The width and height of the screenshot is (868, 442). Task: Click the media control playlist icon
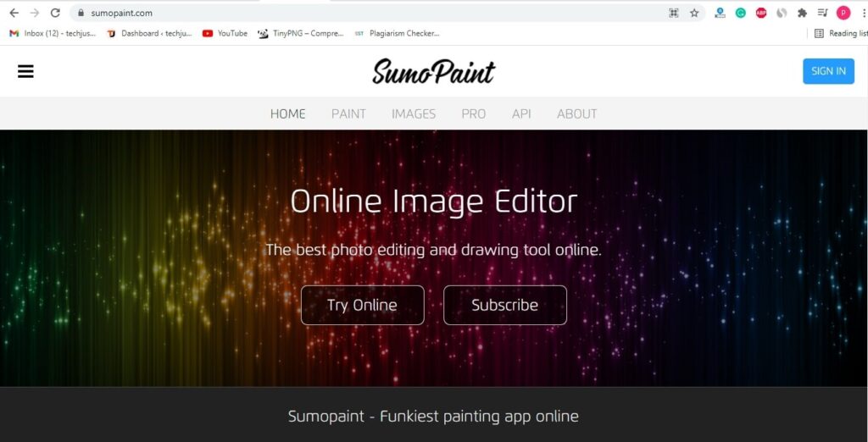tap(822, 13)
